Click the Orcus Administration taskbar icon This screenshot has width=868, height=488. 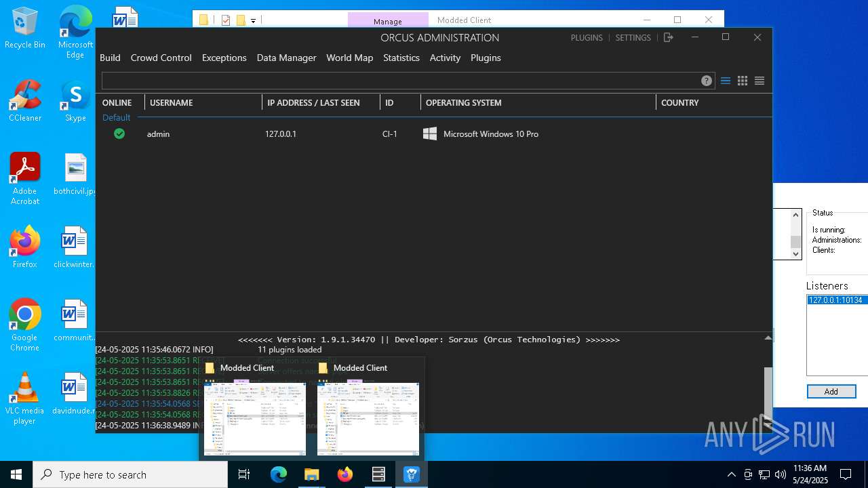412,474
